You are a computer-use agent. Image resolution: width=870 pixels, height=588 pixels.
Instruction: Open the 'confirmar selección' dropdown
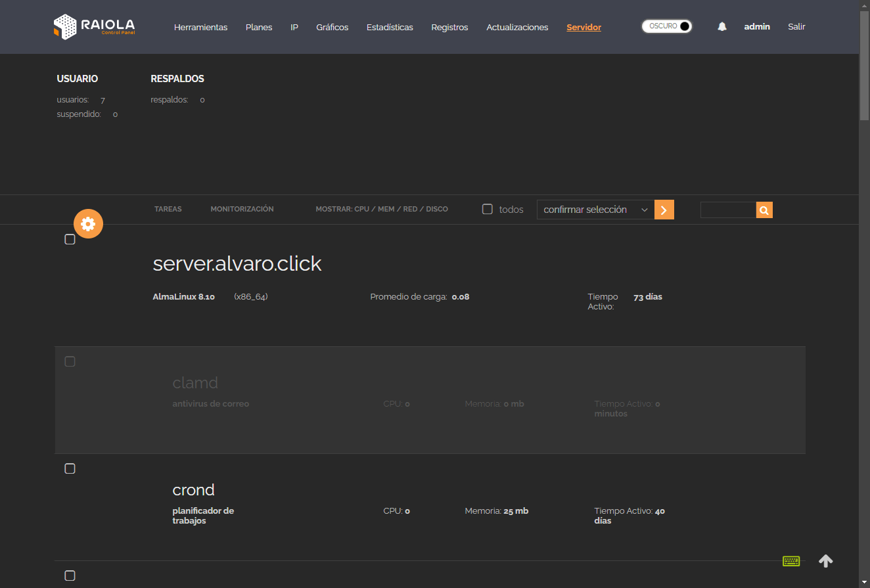click(x=595, y=210)
